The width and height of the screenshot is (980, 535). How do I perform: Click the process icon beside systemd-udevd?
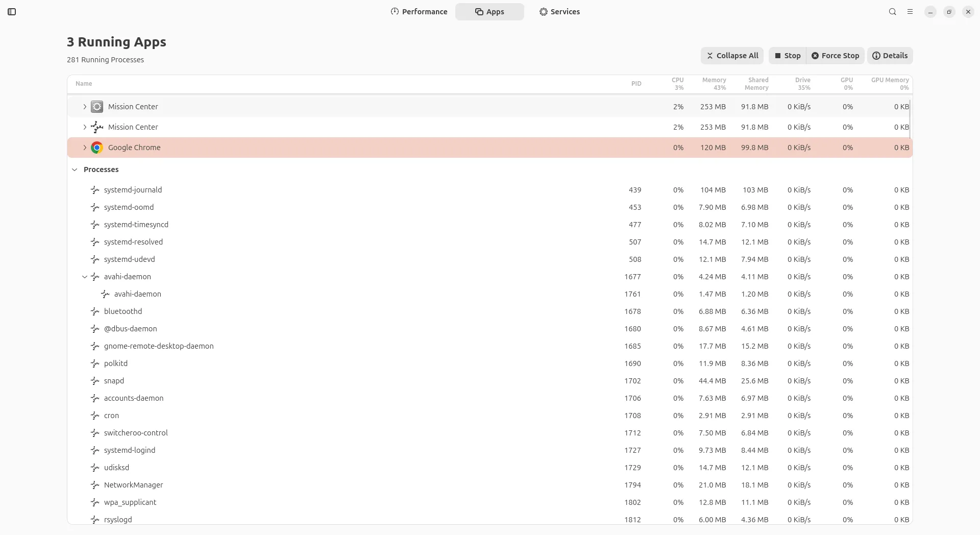[95, 259]
